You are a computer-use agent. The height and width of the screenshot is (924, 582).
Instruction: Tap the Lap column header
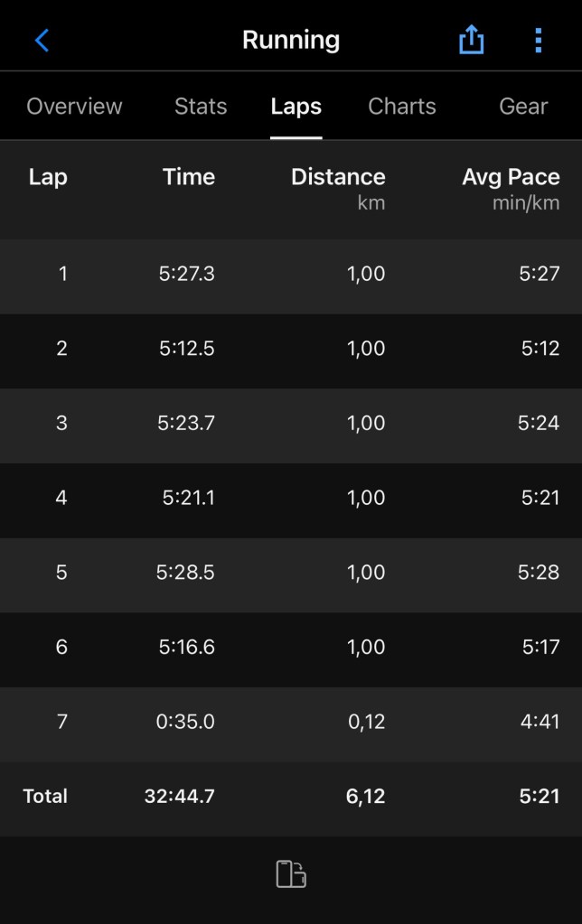[48, 177]
